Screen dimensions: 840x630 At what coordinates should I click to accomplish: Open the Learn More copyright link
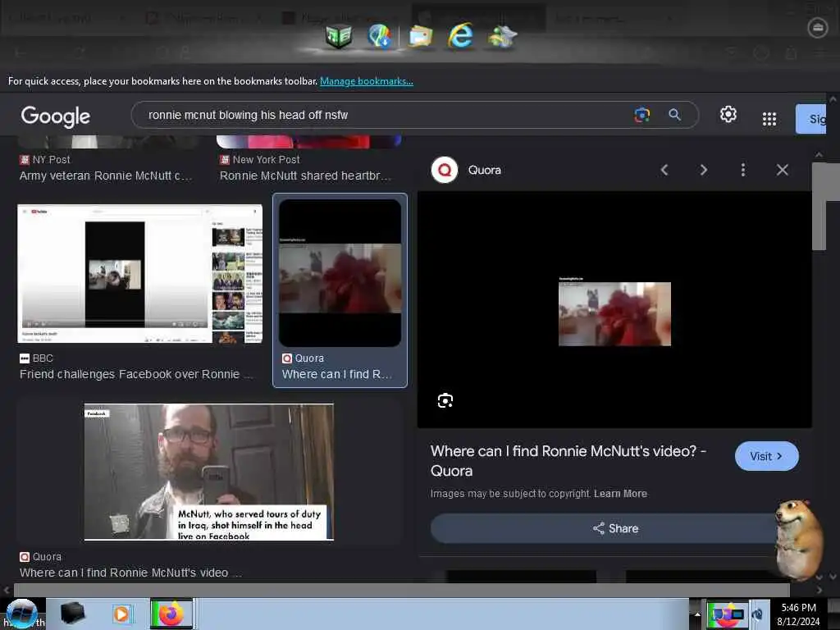620,493
